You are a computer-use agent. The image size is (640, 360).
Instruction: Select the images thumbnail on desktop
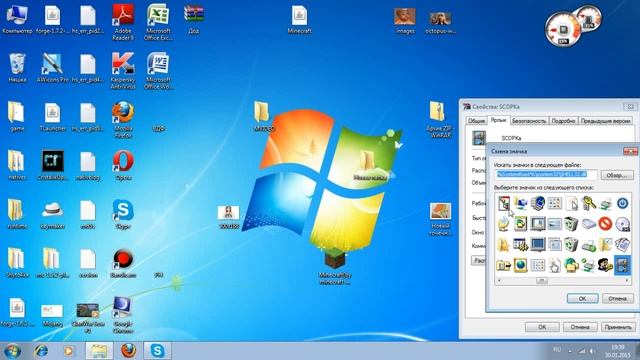pyautogui.click(x=405, y=20)
